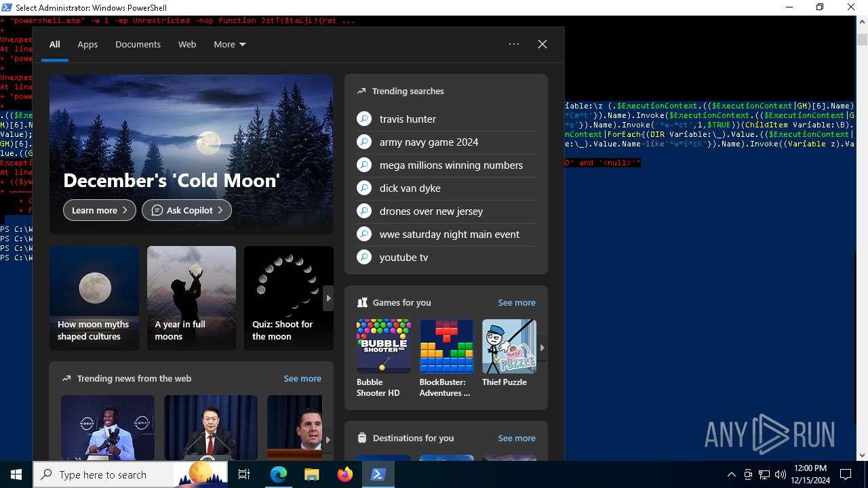The image size is (868, 488).
Task: Click search icon beside 'dick van dyke'
Action: [x=364, y=188]
